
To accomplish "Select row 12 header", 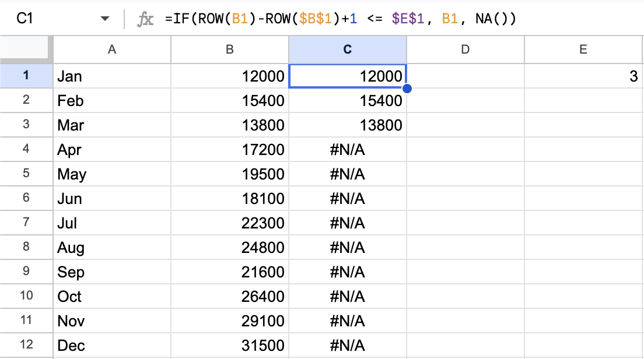I will point(26,346).
